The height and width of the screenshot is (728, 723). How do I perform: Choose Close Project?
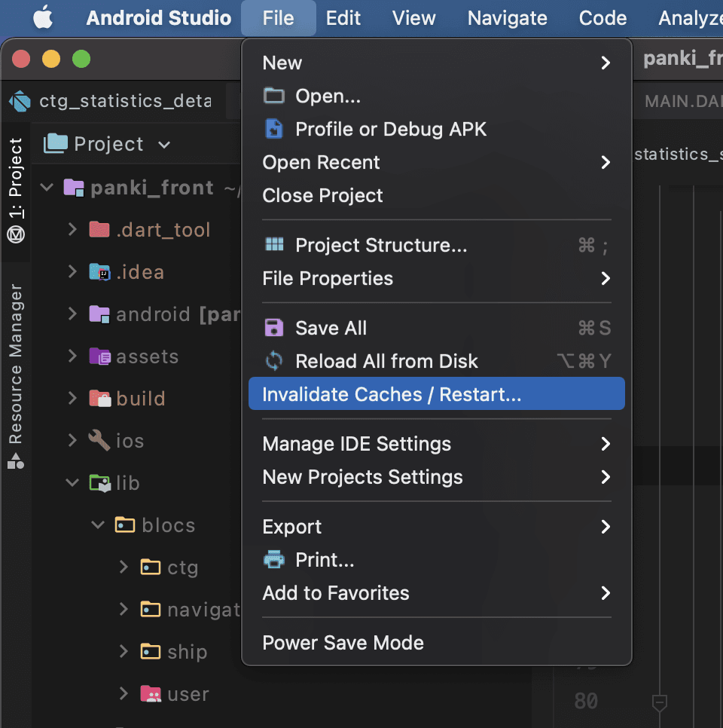pyautogui.click(x=322, y=196)
